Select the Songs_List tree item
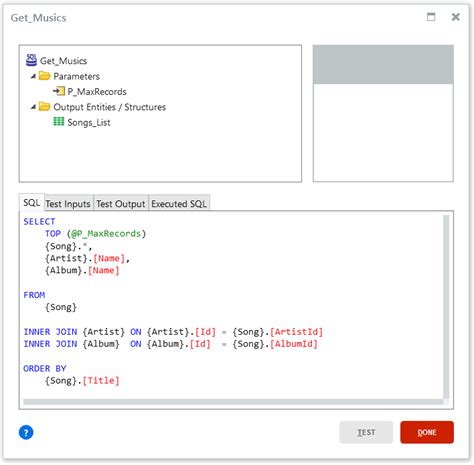The height and width of the screenshot is (465, 474). [x=88, y=123]
